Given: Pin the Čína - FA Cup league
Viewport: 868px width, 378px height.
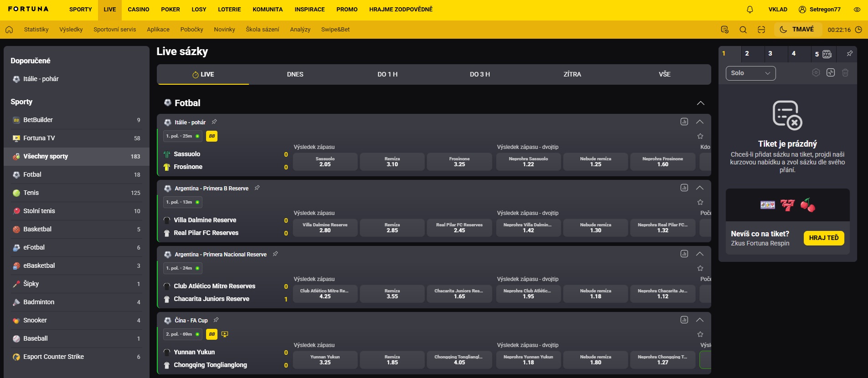Looking at the screenshot, I should click(x=216, y=320).
